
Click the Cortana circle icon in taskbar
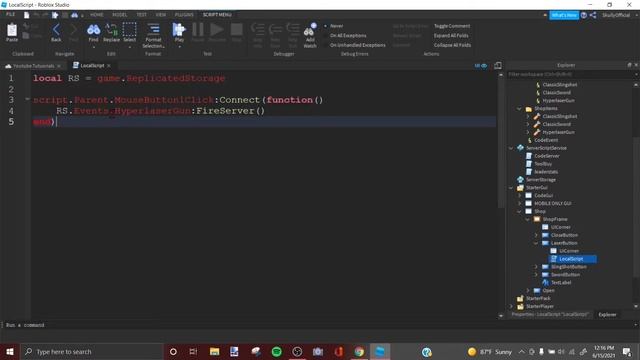click(173, 352)
